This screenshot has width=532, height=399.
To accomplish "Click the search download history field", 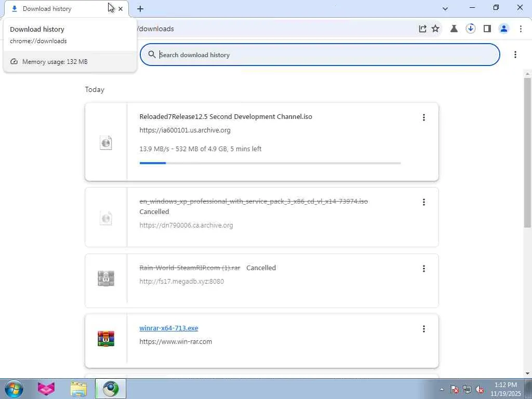I will tap(320, 55).
